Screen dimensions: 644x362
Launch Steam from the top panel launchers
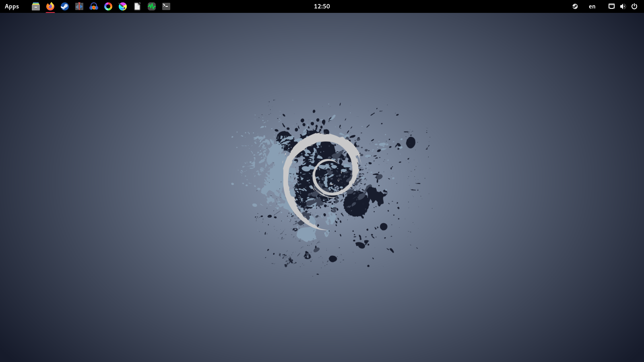click(65, 6)
